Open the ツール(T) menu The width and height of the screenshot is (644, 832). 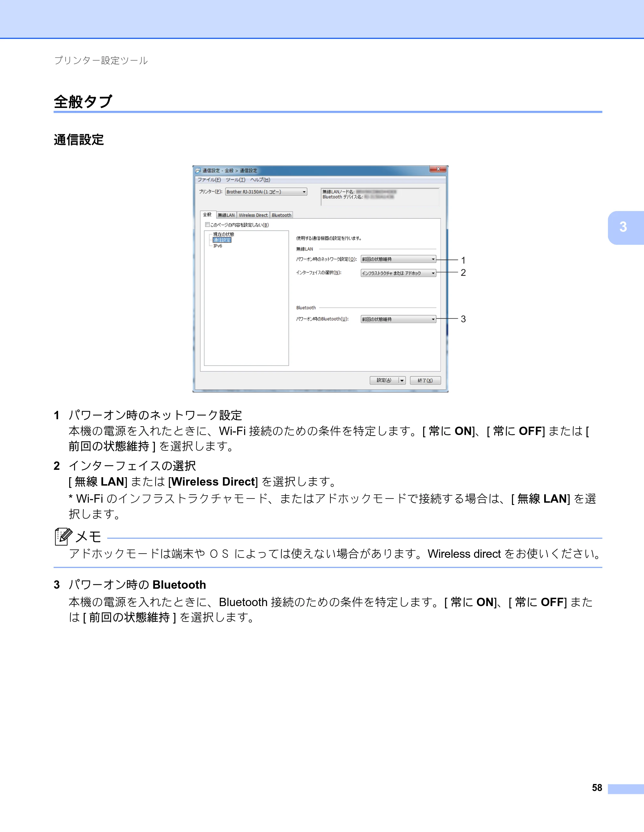(x=236, y=180)
